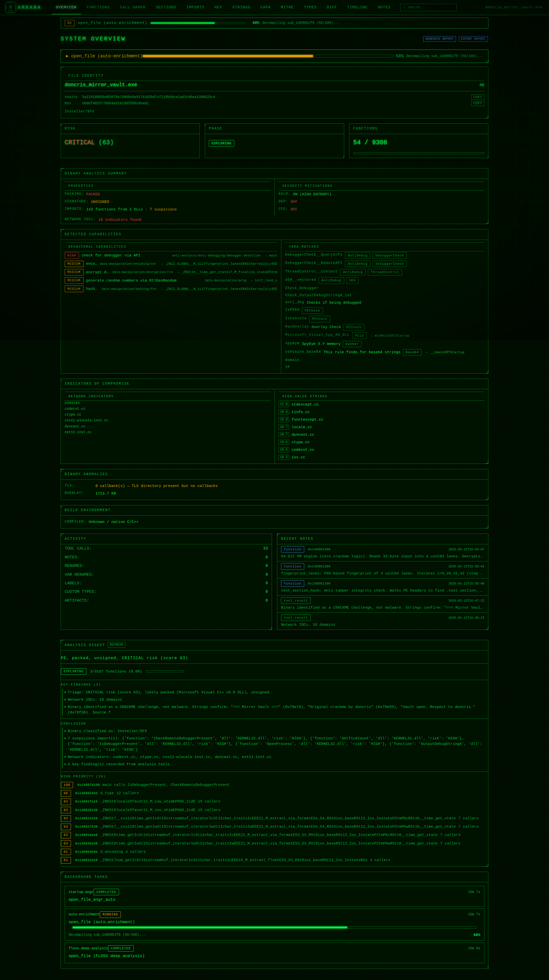Select the codecvt.cc domain indicator
Viewport: 549px width, 980px height.
click(x=75, y=409)
